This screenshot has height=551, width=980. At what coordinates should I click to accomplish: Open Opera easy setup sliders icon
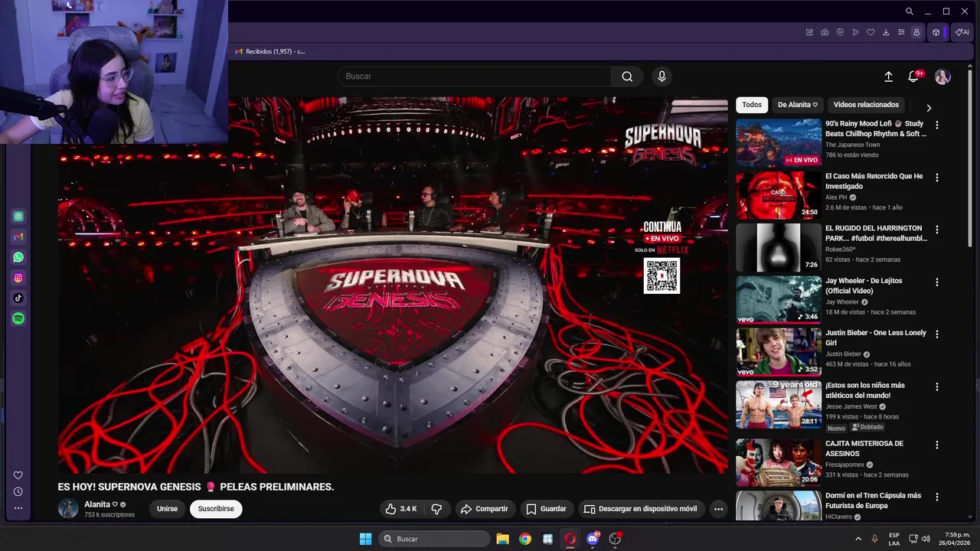click(x=901, y=32)
